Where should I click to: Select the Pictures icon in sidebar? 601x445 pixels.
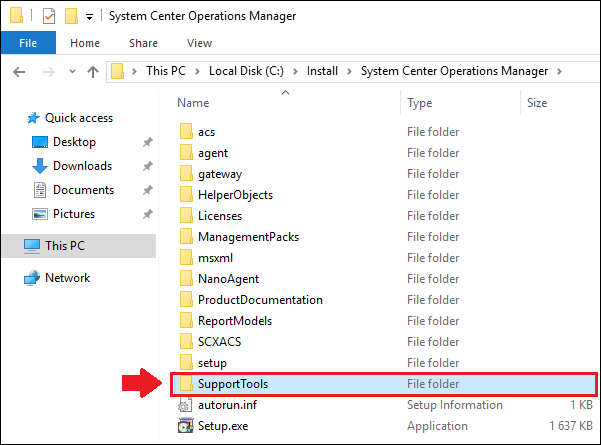point(41,214)
